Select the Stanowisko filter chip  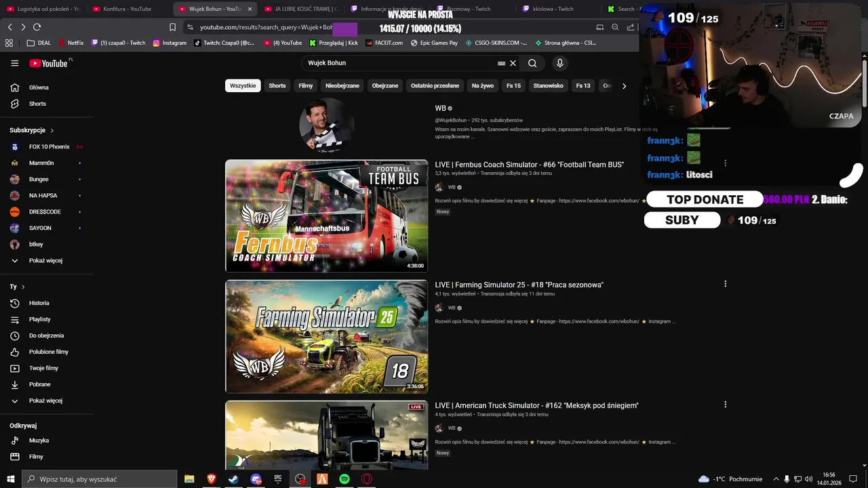click(549, 86)
